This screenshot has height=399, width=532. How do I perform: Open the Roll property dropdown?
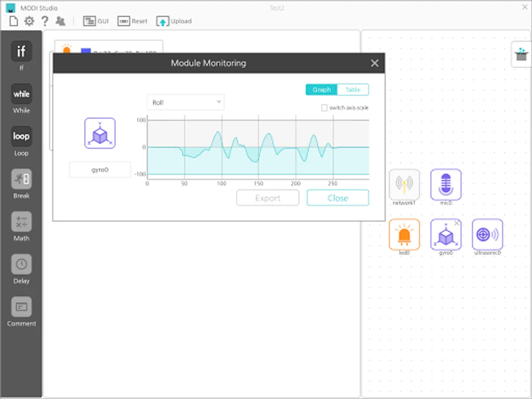[186, 102]
